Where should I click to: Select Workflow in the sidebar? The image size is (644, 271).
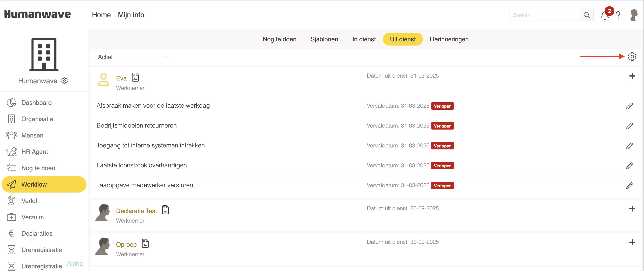(44, 184)
